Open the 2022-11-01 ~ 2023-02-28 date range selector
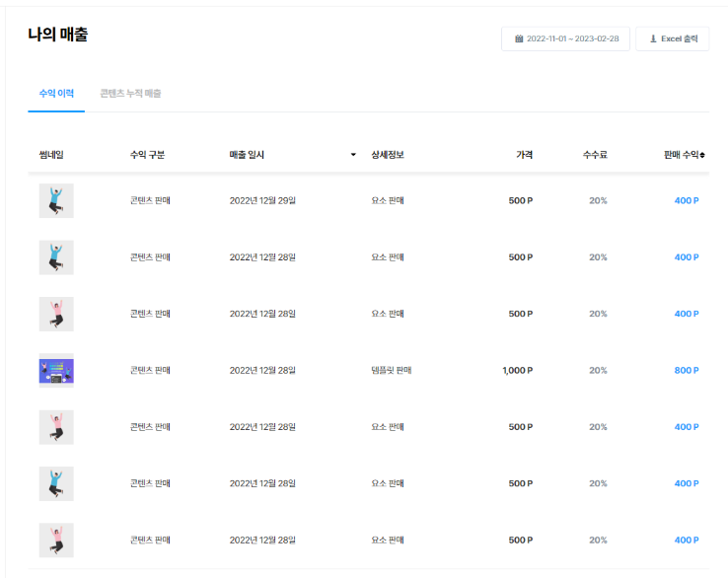 [x=565, y=39]
